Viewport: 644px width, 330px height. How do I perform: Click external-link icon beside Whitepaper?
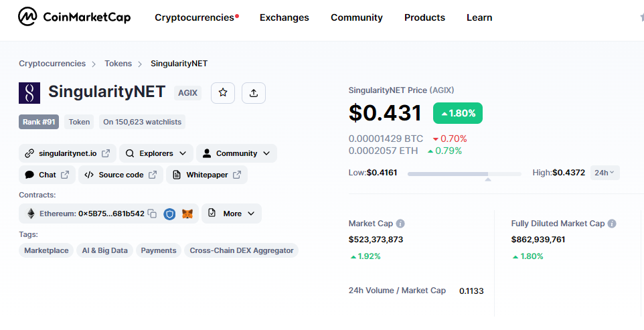(x=237, y=175)
